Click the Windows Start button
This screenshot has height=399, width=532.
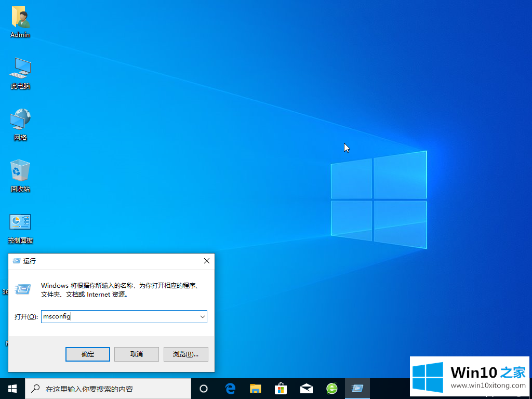[12, 389]
